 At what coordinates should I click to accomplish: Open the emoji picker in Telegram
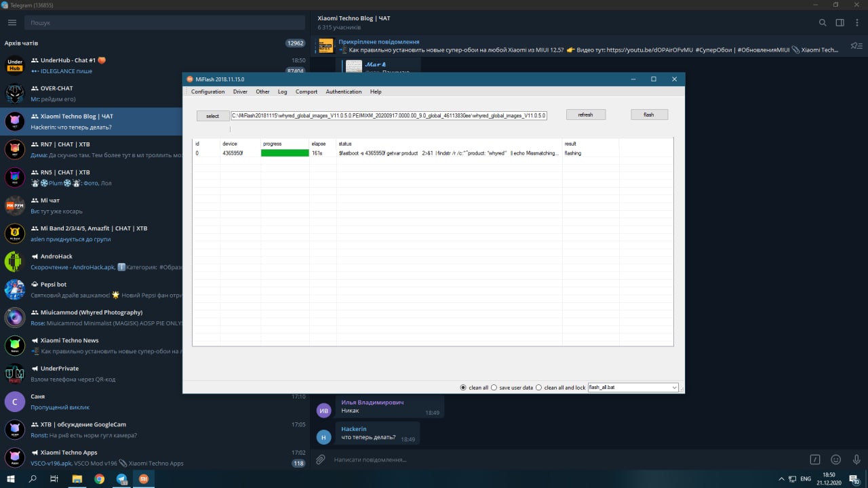(x=836, y=460)
